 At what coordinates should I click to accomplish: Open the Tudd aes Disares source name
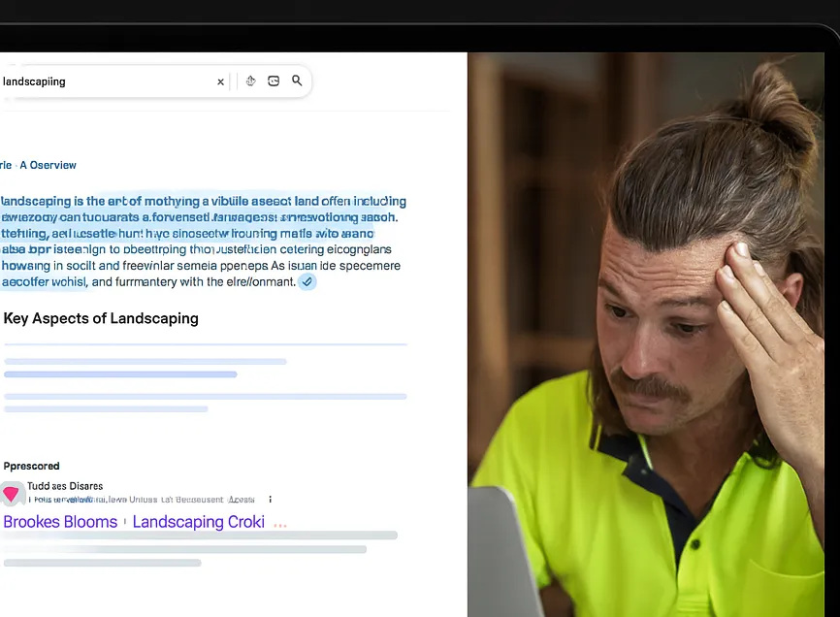click(x=65, y=486)
